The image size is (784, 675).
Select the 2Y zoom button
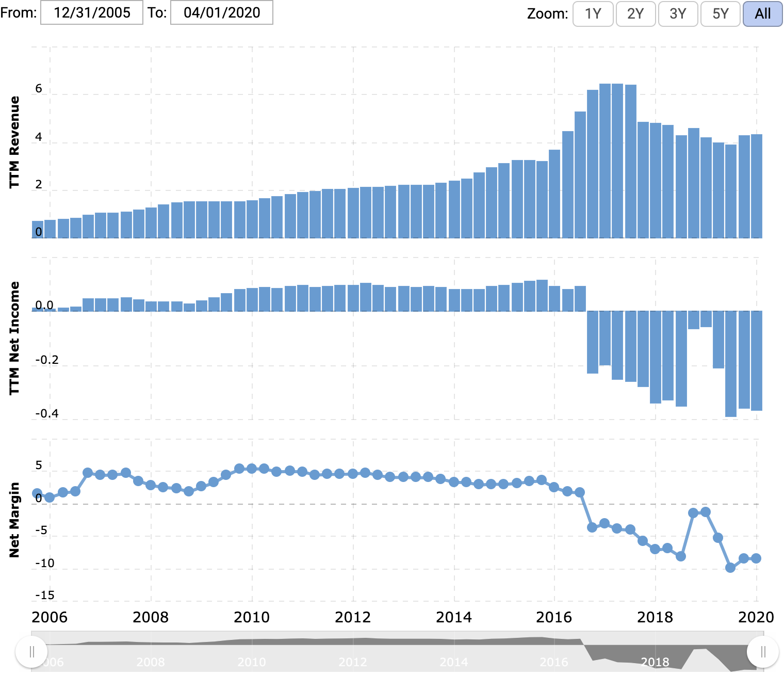point(635,13)
